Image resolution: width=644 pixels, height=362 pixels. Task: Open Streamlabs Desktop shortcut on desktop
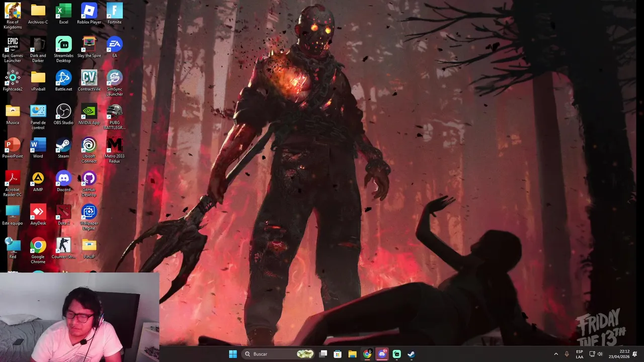click(63, 49)
